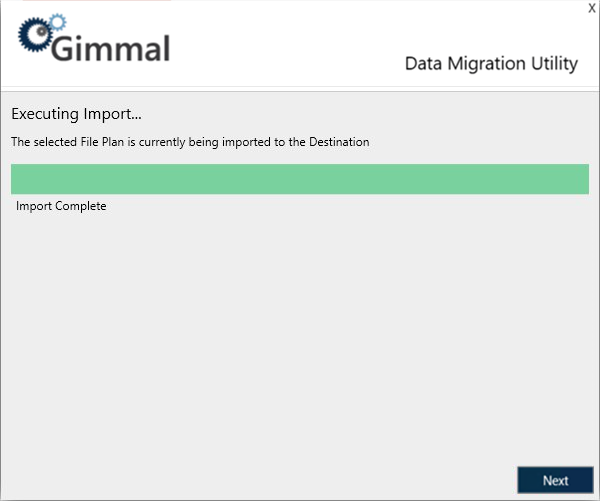Close the Data Migration Utility window

(591, 8)
